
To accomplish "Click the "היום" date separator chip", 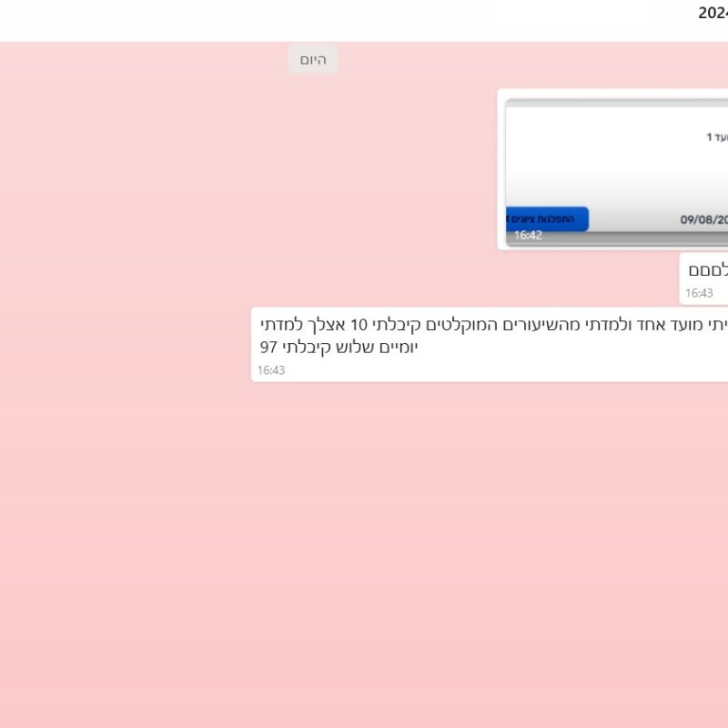I will click(313, 59).
